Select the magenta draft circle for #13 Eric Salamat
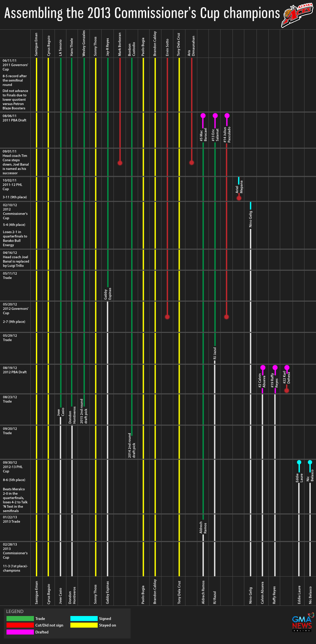The image size is (316, 644). 215,116
